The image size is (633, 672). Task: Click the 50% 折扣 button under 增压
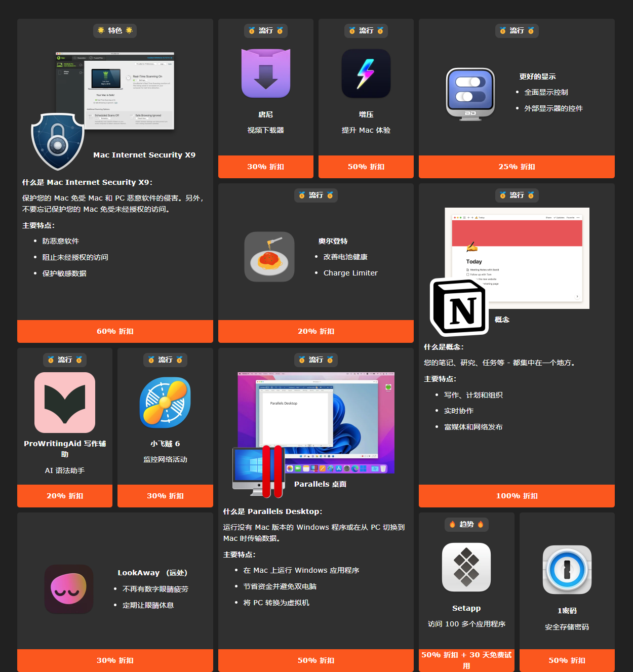(366, 167)
